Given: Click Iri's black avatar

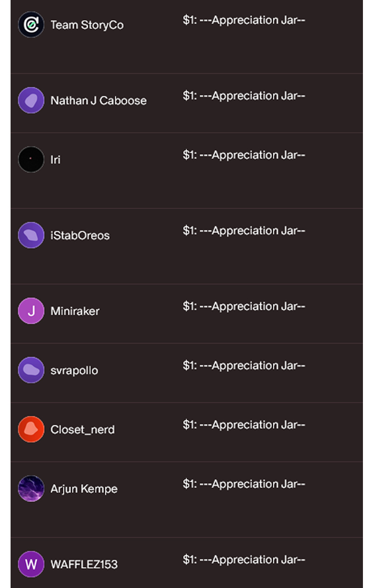Looking at the screenshot, I should [31, 159].
